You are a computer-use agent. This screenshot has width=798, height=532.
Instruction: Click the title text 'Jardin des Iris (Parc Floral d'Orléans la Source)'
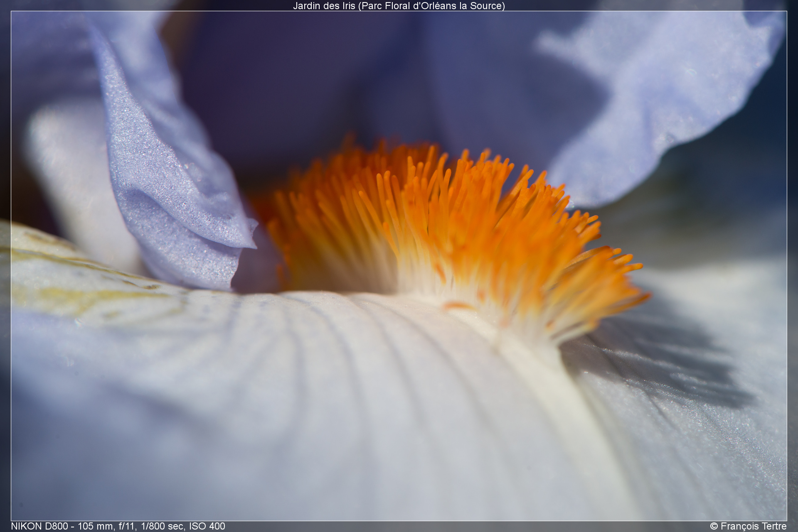(x=399, y=6)
